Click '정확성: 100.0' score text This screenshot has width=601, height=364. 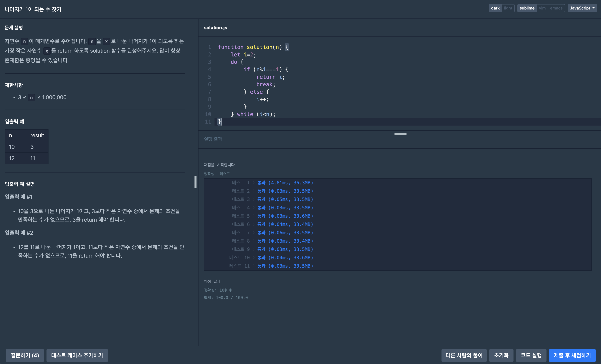[217, 290]
